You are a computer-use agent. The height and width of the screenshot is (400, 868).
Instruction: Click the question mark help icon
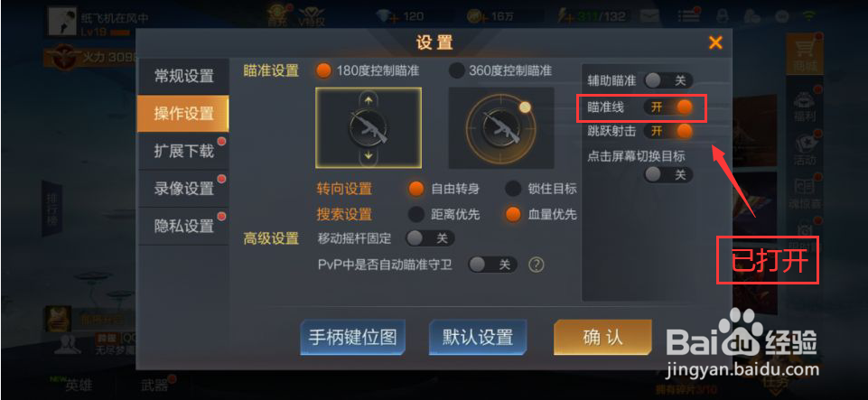click(x=536, y=265)
